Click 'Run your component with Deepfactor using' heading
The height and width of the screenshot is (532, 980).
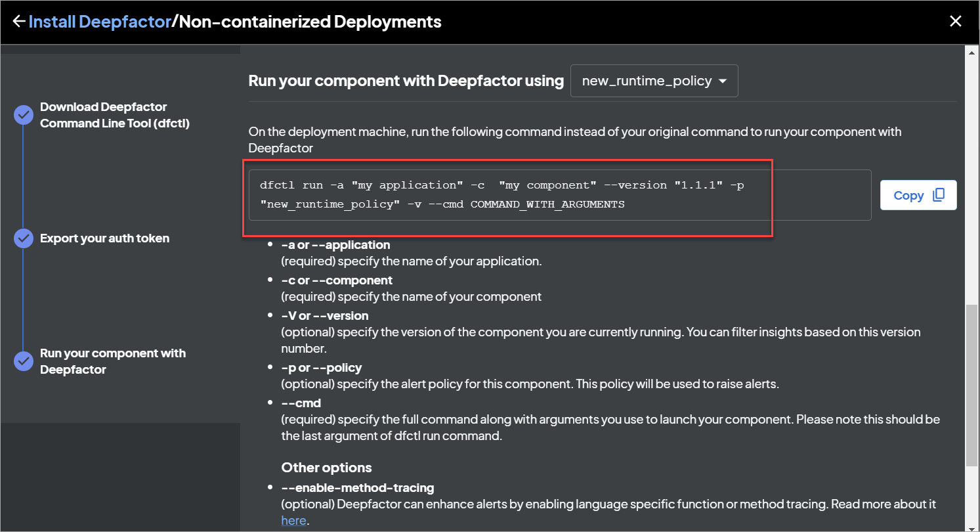coord(406,81)
